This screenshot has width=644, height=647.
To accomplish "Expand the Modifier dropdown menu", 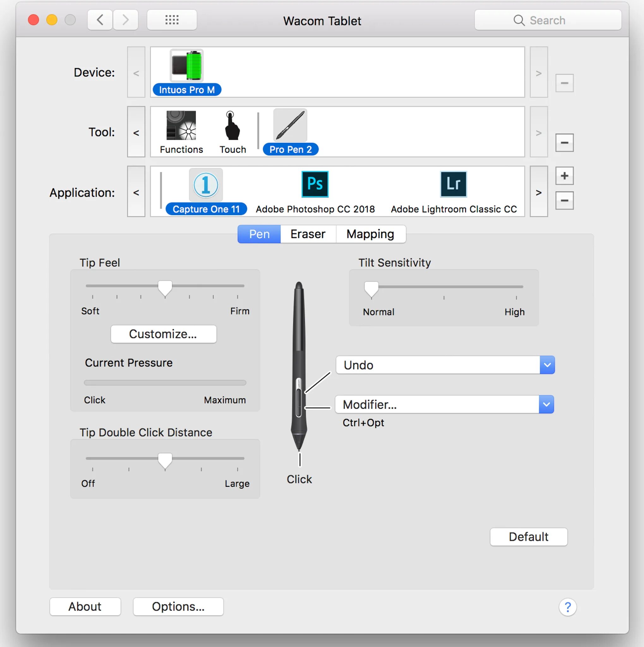I will [547, 404].
